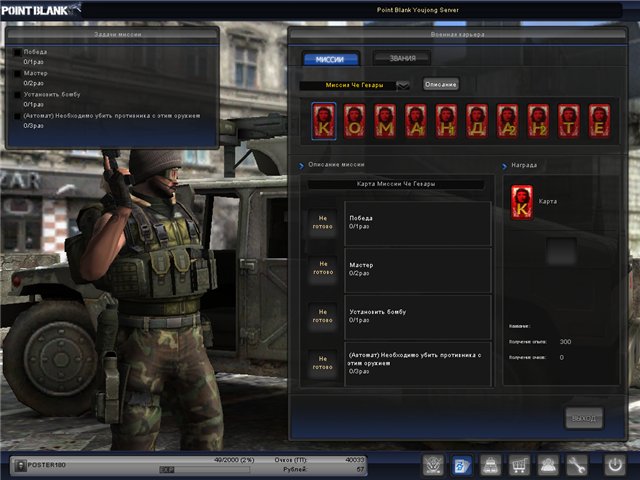The width and height of the screenshot is (640, 480).
Task: Click Победа 0/1раз mission row
Action: coord(418,224)
